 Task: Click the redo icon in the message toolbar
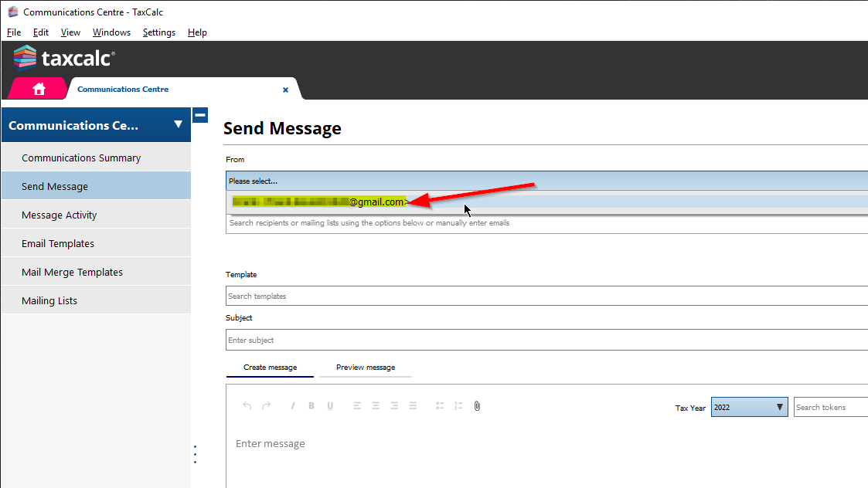coord(266,405)
